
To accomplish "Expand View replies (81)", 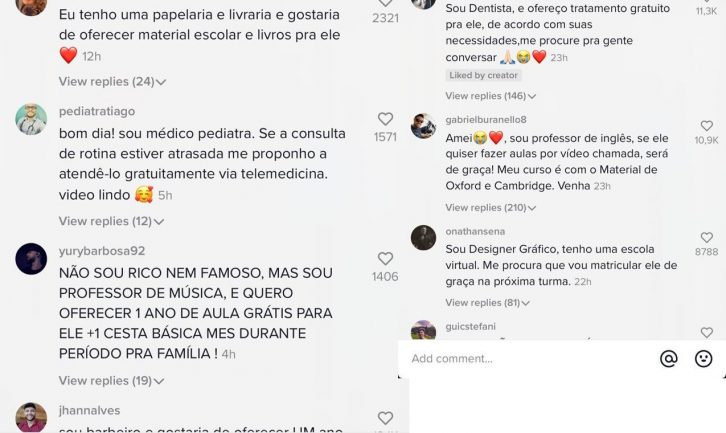I will point(487,303).
